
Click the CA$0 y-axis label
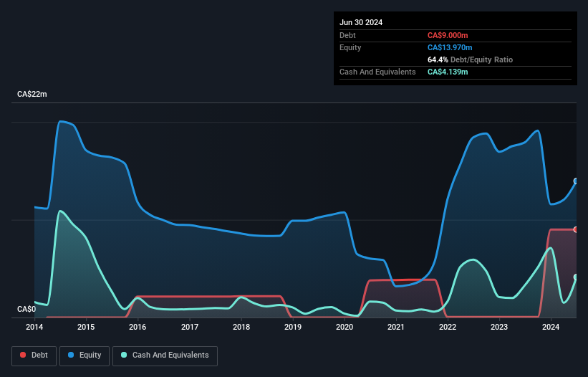tap(26, 309)
